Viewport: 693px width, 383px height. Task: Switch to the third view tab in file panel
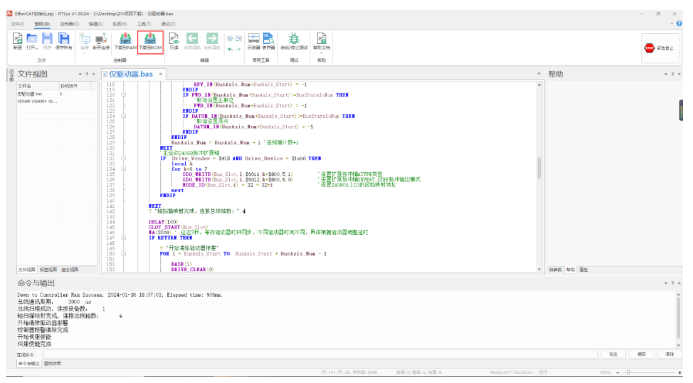pyautogui.click(x=69, y=269)
